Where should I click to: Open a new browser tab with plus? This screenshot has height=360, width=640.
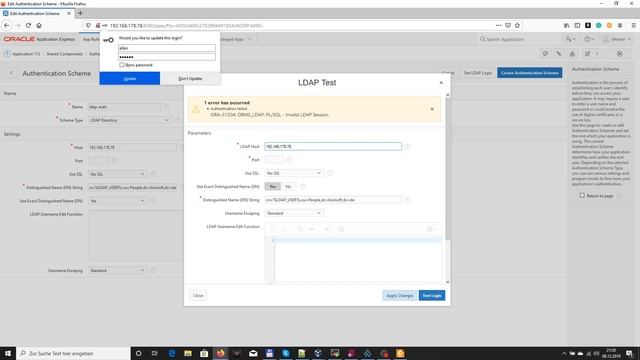coord(80,13)
